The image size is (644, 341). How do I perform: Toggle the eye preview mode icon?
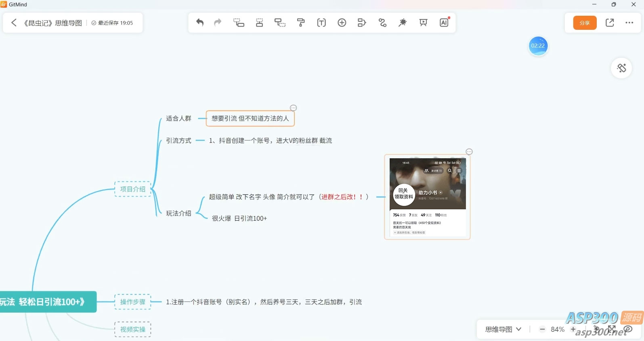[628, 329]
